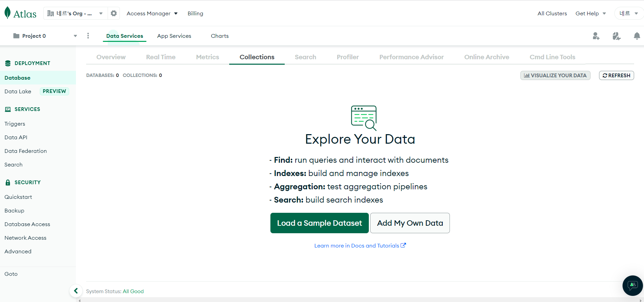
Task: Click the COLLECTIONS: 0 count text
Action: [142, 75]
